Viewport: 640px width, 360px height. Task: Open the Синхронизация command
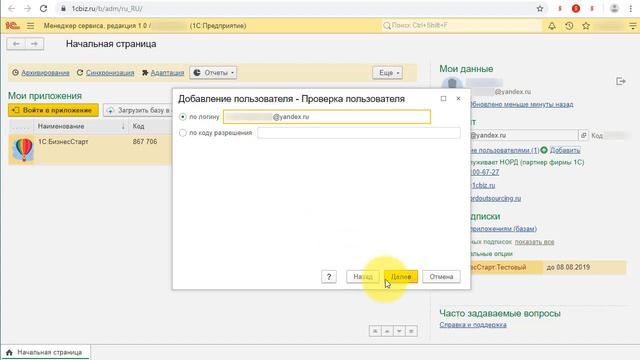point(110,73)
